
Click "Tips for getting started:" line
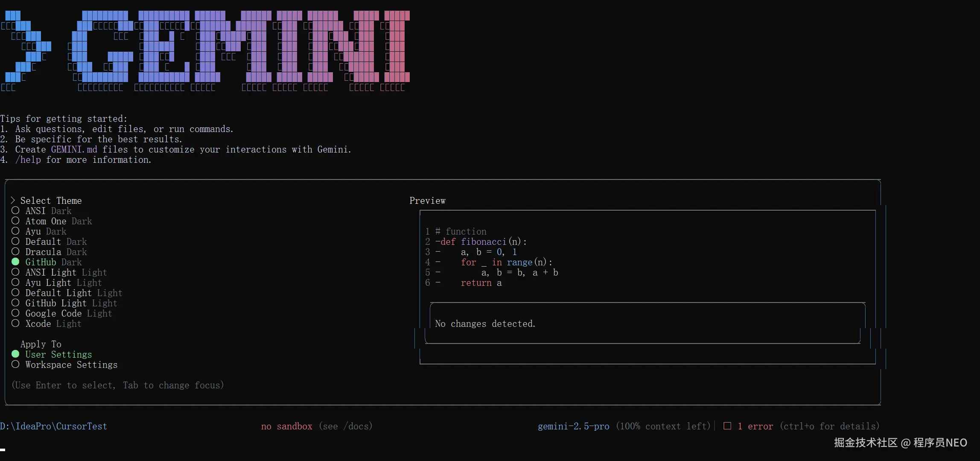(64, 119)
